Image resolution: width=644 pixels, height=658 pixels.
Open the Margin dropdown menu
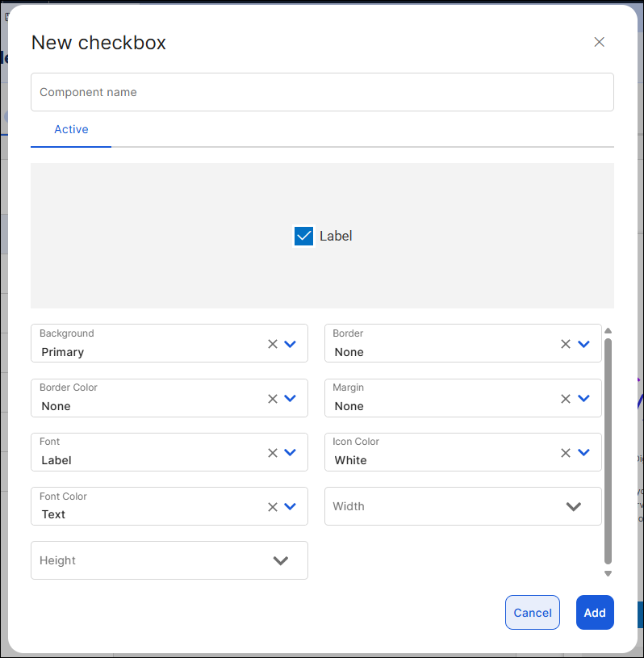584,398
